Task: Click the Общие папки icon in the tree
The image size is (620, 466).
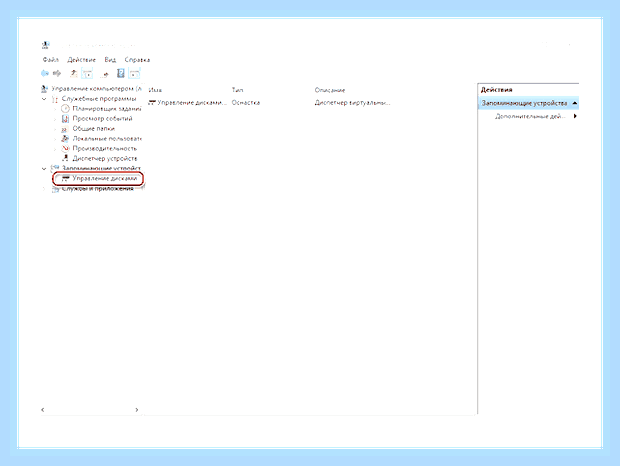Action: (65, 129)
